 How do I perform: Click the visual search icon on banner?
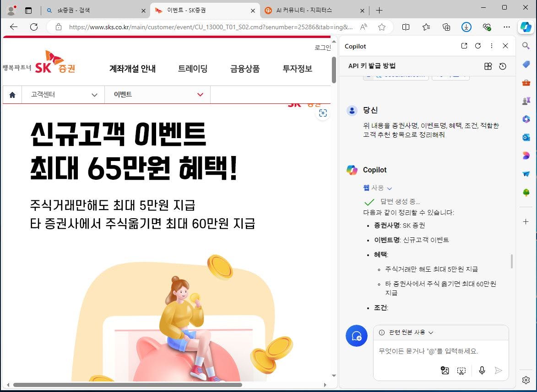[x=323, y=113]
